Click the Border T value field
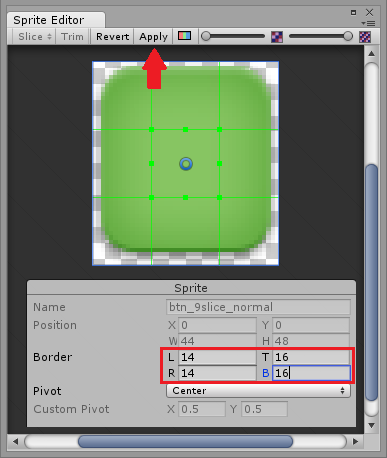Image resolution: width=387 pixels, height=458 pixels. [311, 357]
